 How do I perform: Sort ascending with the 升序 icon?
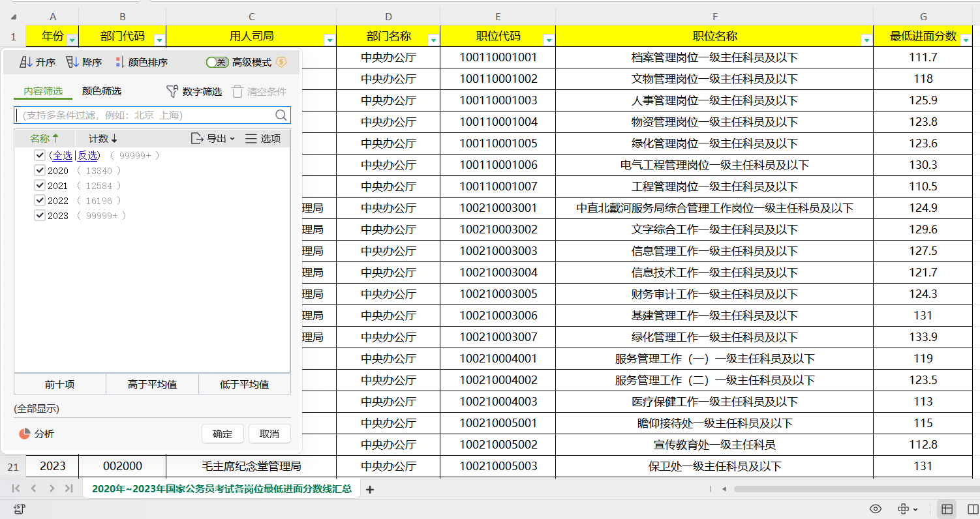click(26, 63)
